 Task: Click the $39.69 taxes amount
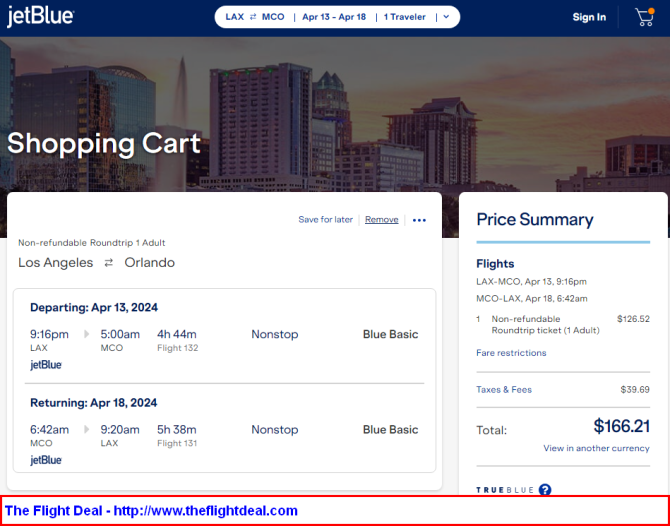coord(635,390)
